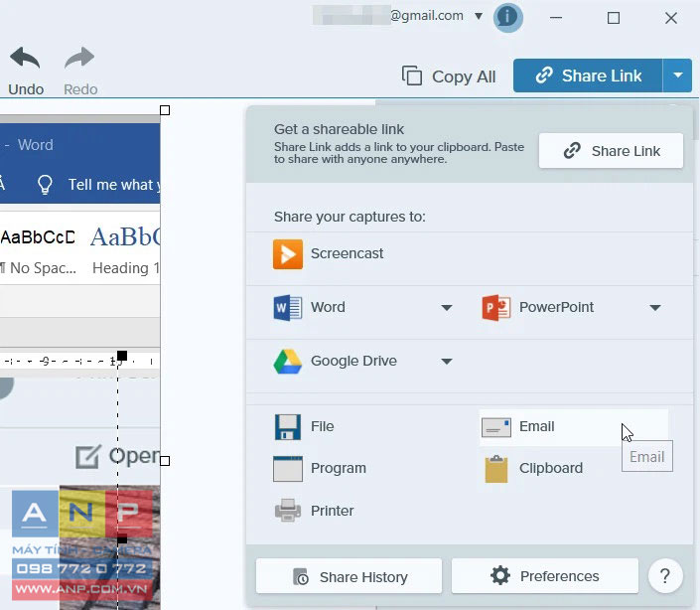Screen dimensions: 700x610
Task: Share capture to Google Drive
Action: (x=353, y=361)
